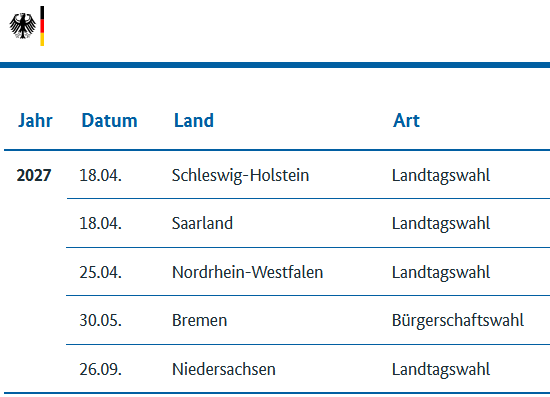Select the 30.05. date cell
Screen dimensions: 550x397
click(x=100, y=320)
